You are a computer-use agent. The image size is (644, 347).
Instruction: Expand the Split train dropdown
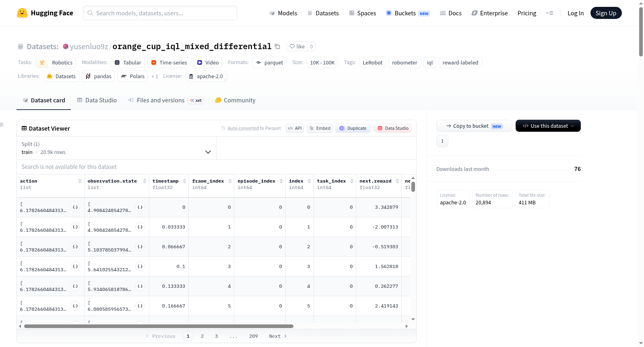(116, 148)
